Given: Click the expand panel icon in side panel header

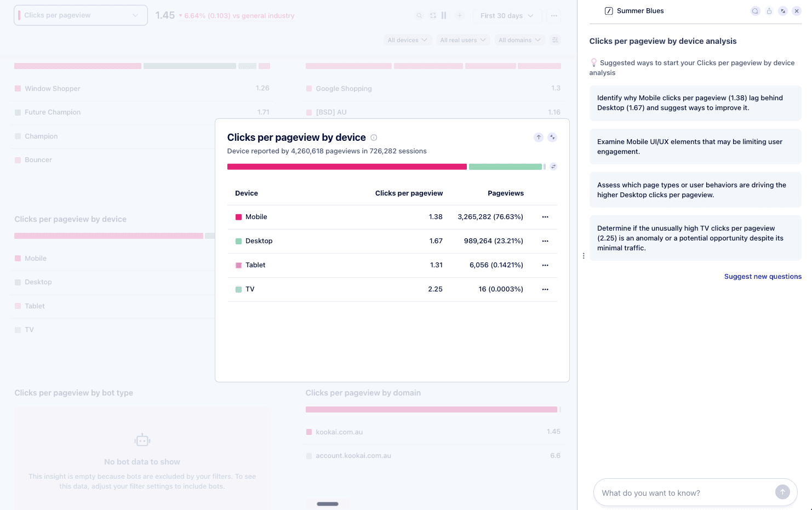Looking at the screenshot, I should coord(782,11).
